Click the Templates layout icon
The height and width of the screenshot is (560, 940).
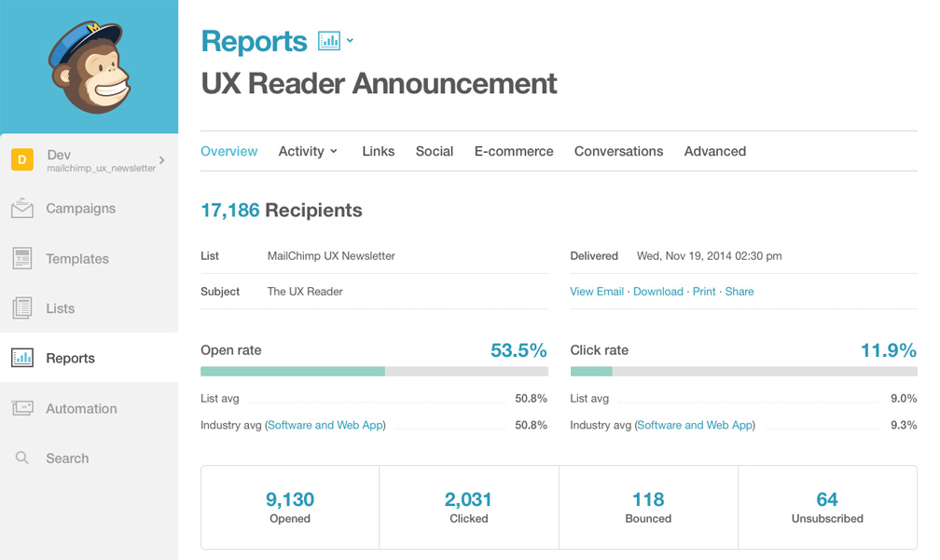[x=22, y=259]
